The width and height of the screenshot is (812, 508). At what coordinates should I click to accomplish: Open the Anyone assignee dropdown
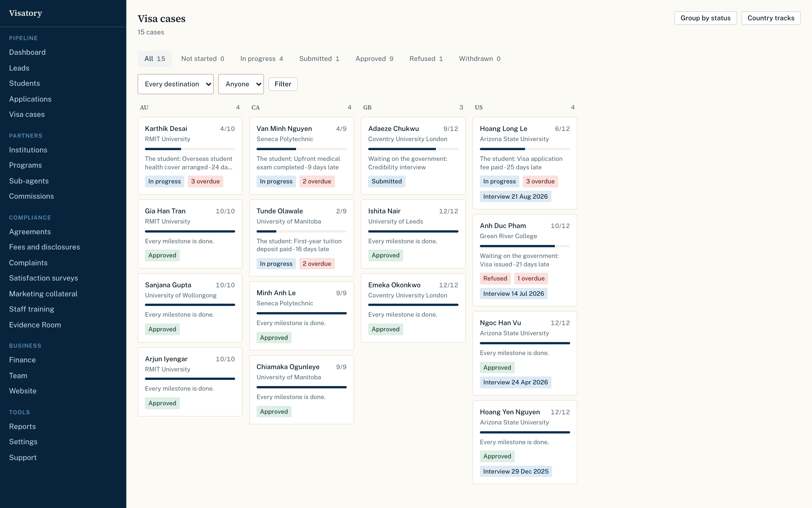click(241, 84)
